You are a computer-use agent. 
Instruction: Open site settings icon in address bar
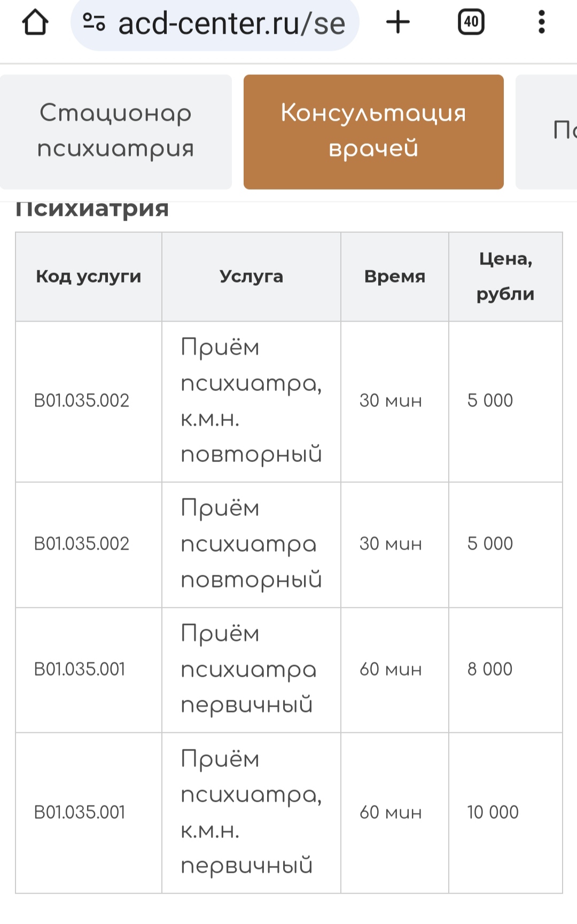pos(94,22)
